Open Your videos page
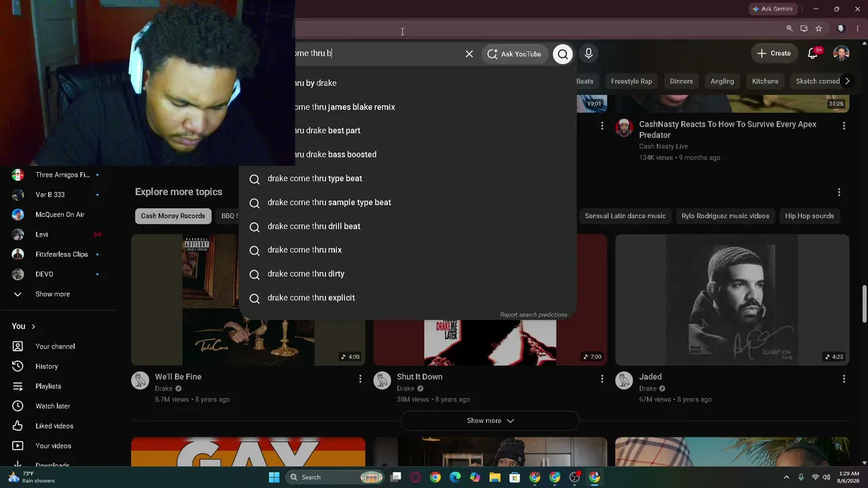 (x=58, y=446)
